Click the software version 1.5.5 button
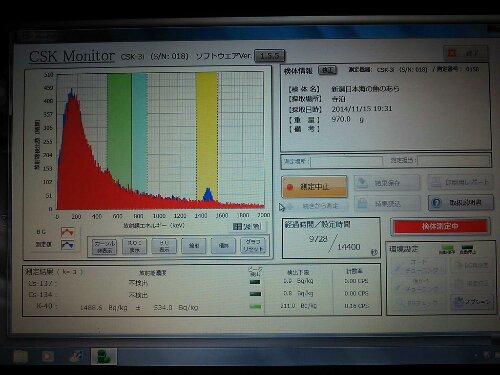500x375 pixels. point(270,56)
